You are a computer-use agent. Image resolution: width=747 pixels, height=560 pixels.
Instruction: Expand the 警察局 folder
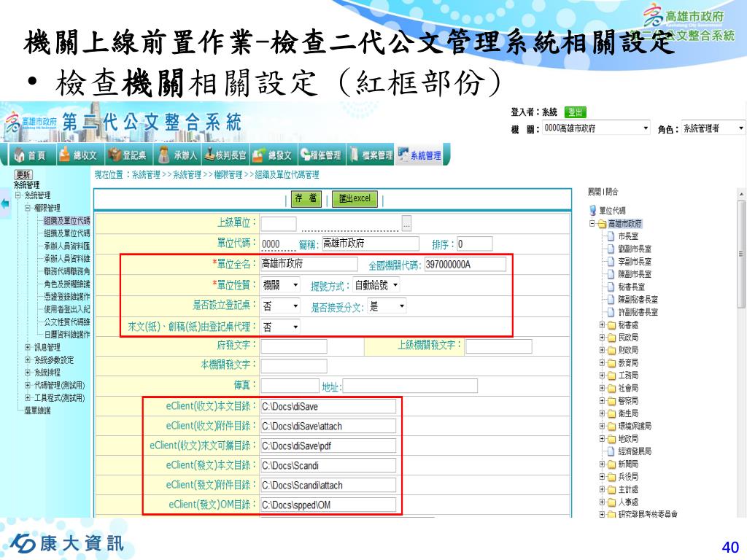click(602, 401)
